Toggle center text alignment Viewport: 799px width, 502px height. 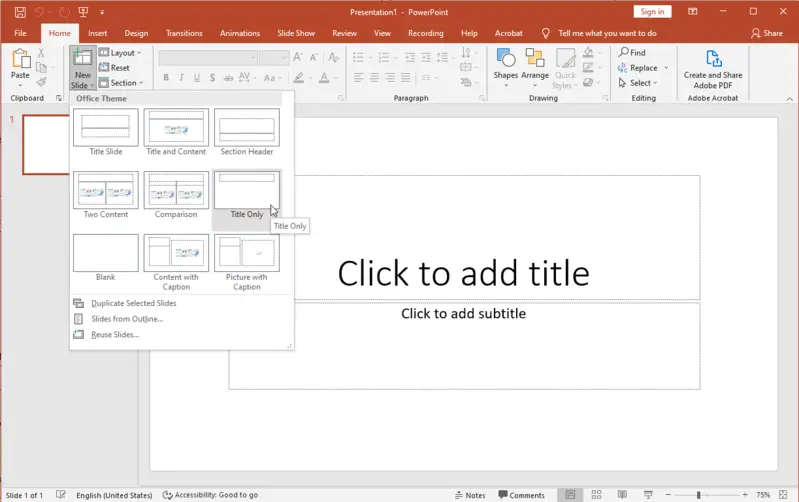coord(374,77)
